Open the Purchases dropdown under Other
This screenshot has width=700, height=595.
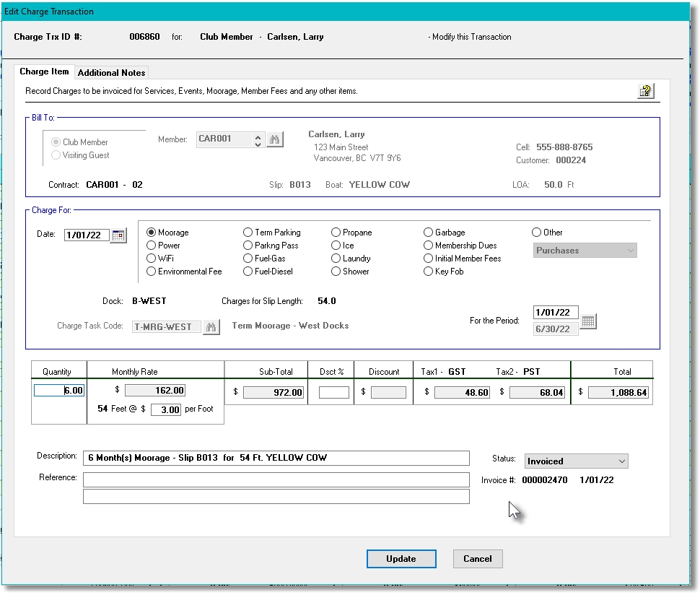click(584, 250)
